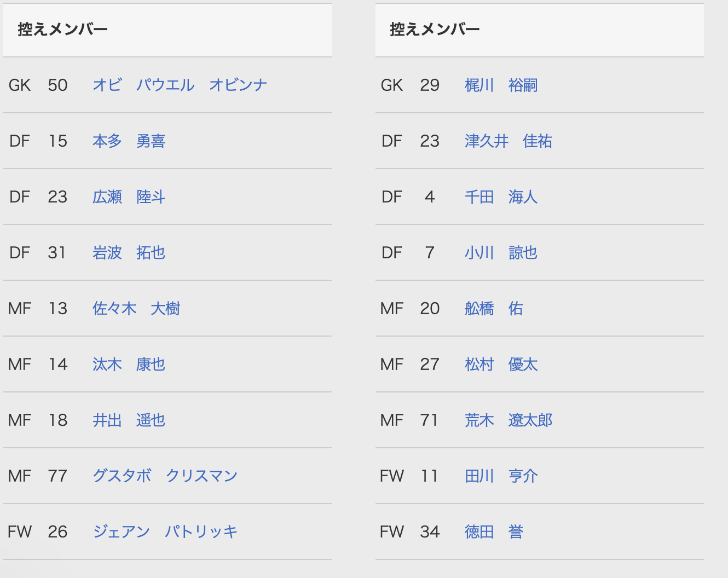Click グスタボ クリスマン player link
Image resolution: width=728 pixels, height=578 pixels.
tap(165, 476)
